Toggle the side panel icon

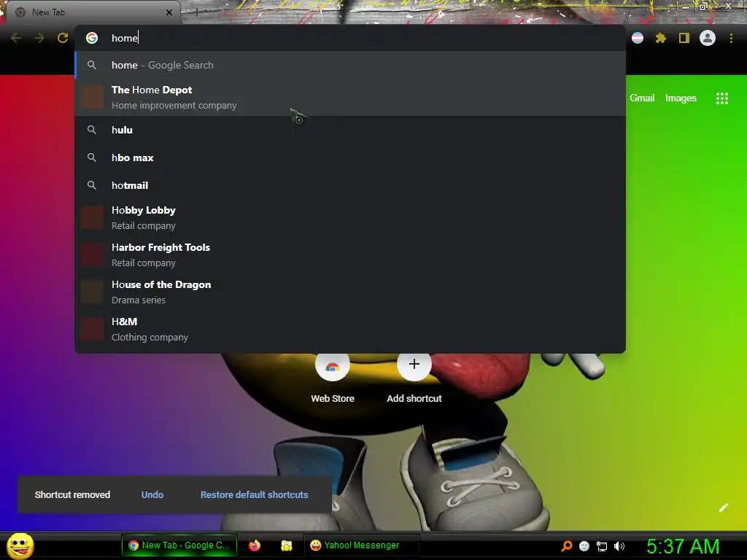tap(684, 38)
